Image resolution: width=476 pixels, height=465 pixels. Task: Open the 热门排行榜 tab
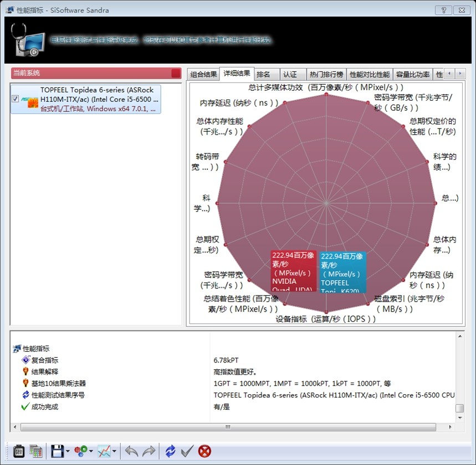[x=326, y=74]
